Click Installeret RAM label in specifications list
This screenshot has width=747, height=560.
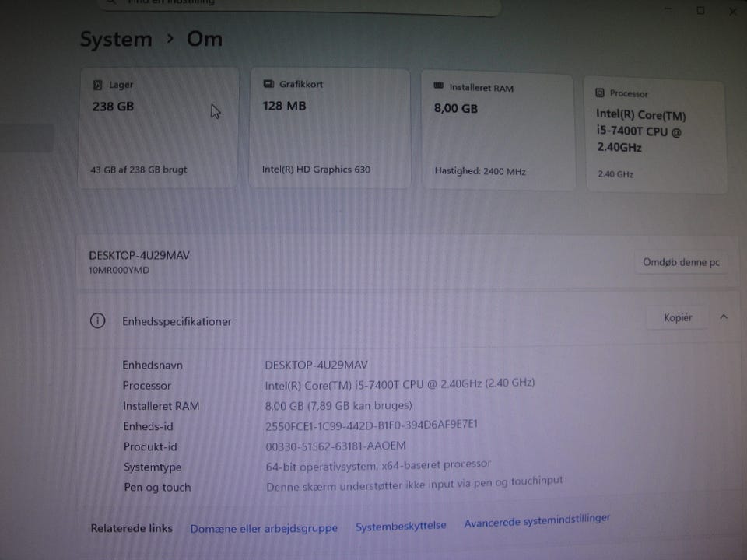[x=161, y=406]
